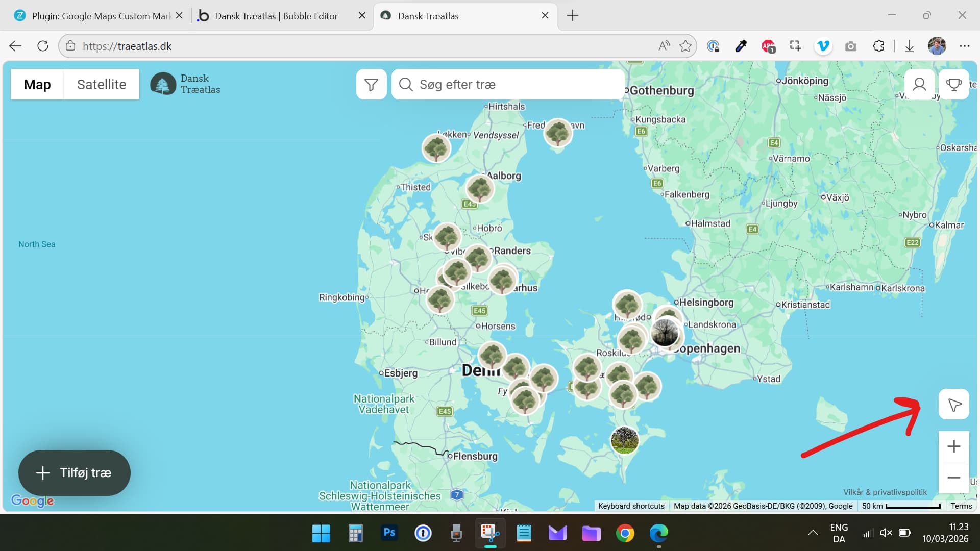Open Keyboard shortcuts on the map
This screenshot has height=551, width=980.
coord(631,506)
